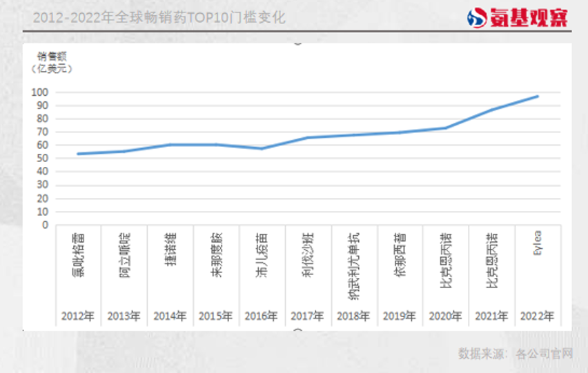Select the 2012年 year label

pyautogui.click(x=77, y=316)
